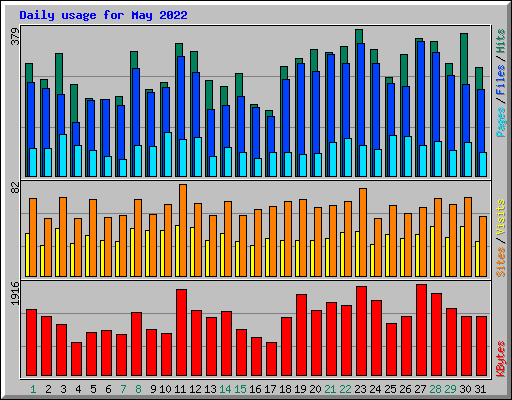Click day 19 on the x-axis
Image resolution: width=512 pixels, height=400 pixels.
pyautogui.click(x=300, y=389)
